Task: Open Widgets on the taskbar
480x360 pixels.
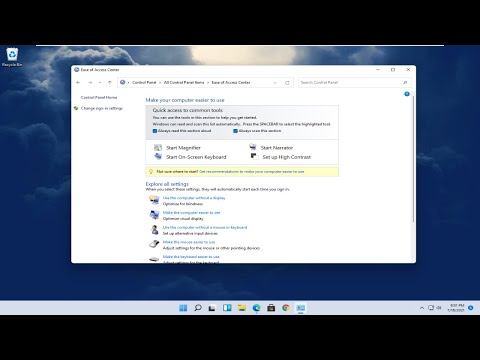Action: (227, 308)
